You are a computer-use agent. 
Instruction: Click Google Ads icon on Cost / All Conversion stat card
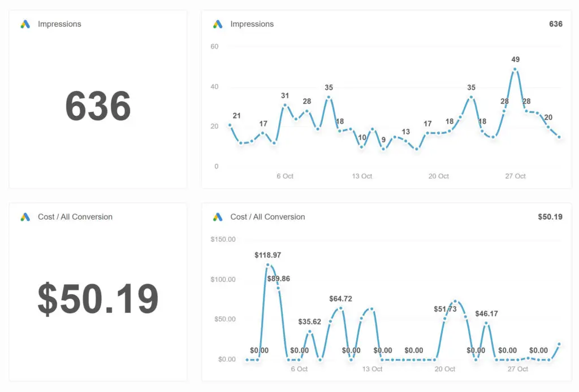(x=25, y=217)
